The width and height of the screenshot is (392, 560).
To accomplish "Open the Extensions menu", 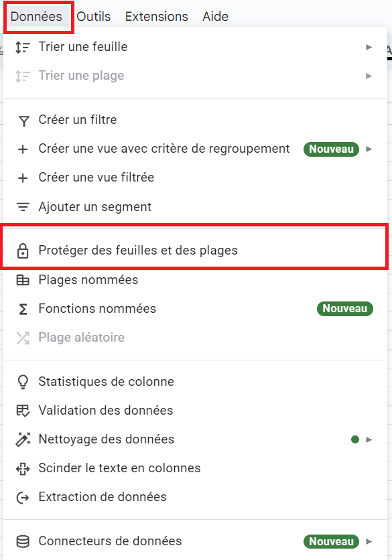I will pos(157,17).
